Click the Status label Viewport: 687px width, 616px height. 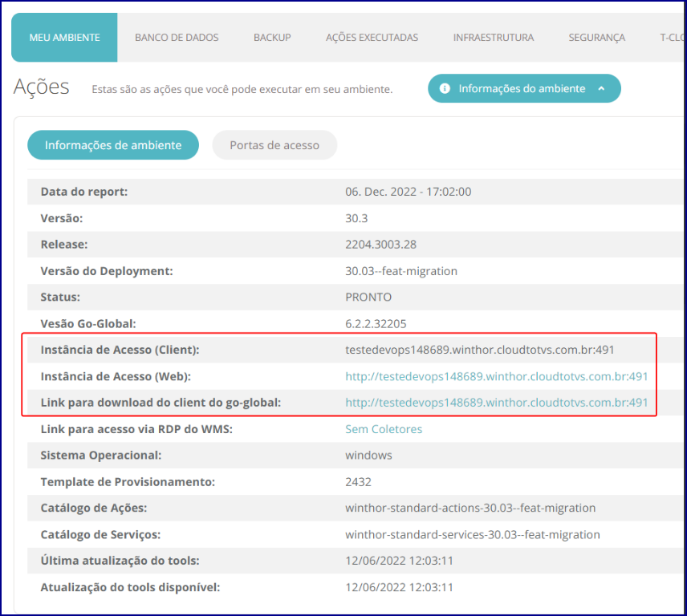[60, 298]
